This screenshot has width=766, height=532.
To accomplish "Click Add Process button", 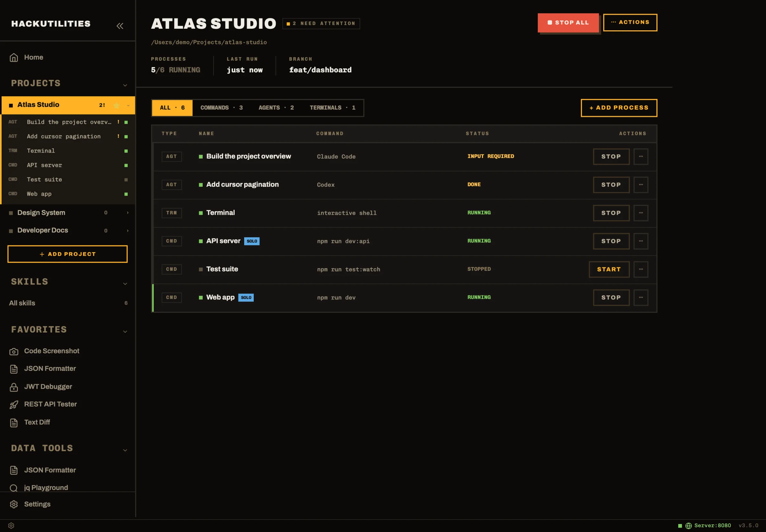I will [x=619, y=108].
